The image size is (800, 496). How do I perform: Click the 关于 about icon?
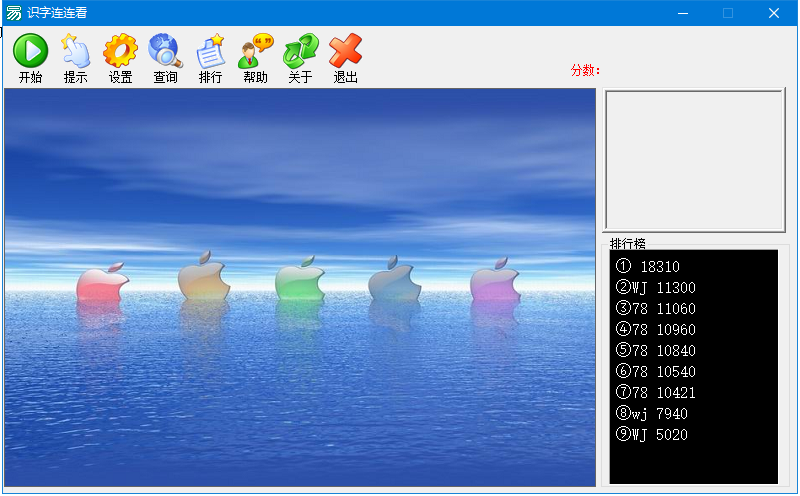(x=300, y=58)
